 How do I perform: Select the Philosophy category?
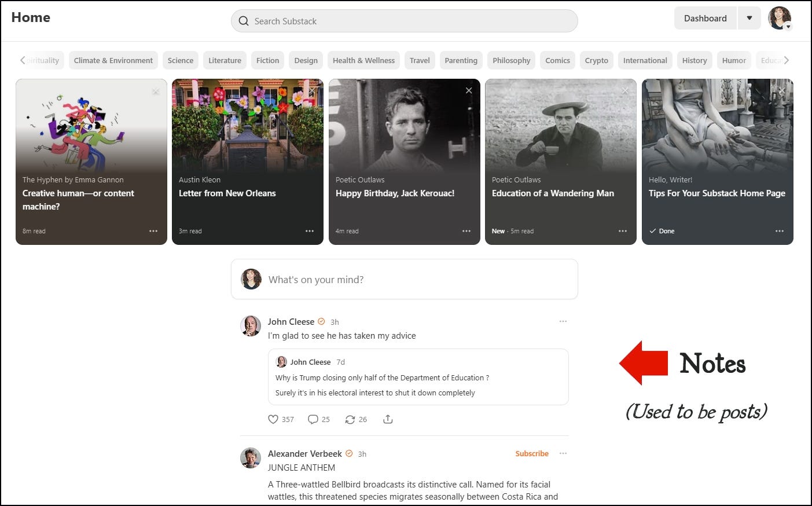pos(511,60)
